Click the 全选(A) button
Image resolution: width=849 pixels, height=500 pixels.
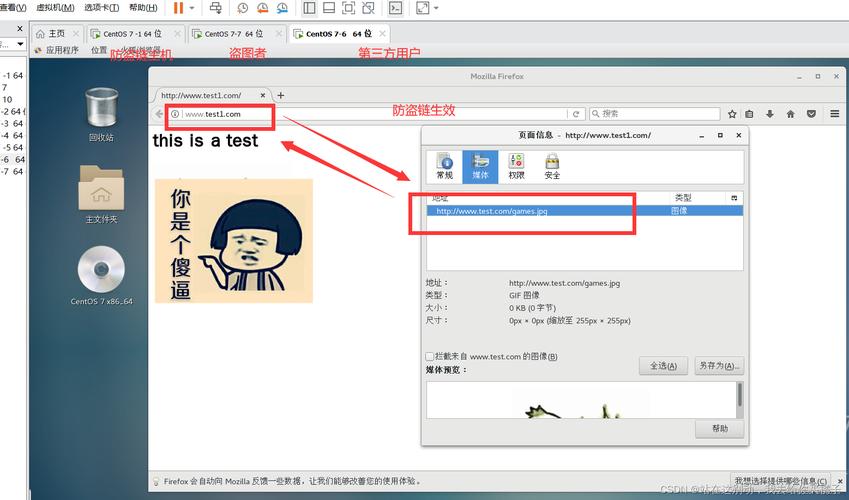(663, 366)
